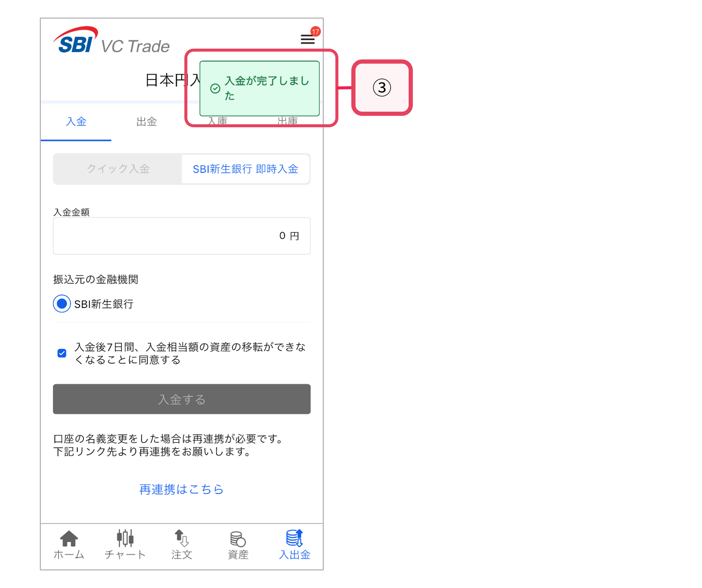
Task: Click the 入金後7日間 agreement text
Action: tap(190, 354)
